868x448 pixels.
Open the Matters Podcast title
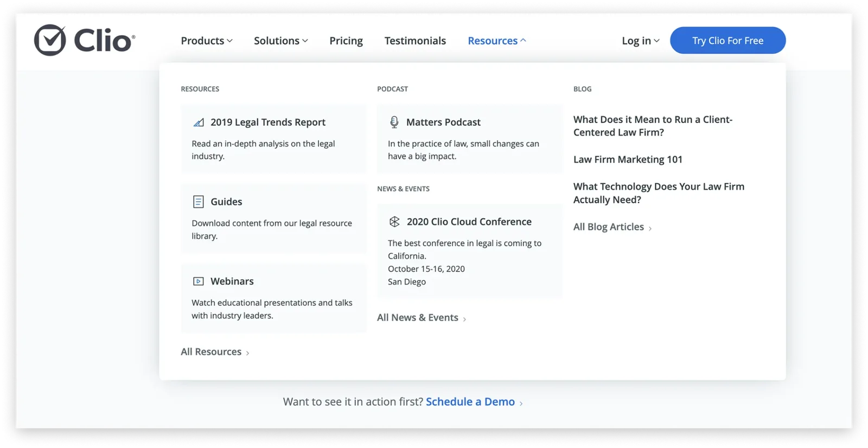point(443,122)
